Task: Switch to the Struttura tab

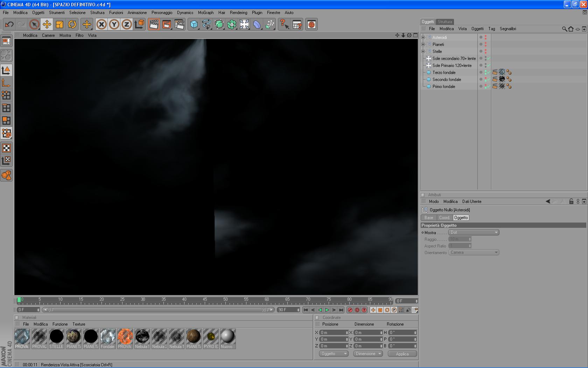Action: (445, 22)
